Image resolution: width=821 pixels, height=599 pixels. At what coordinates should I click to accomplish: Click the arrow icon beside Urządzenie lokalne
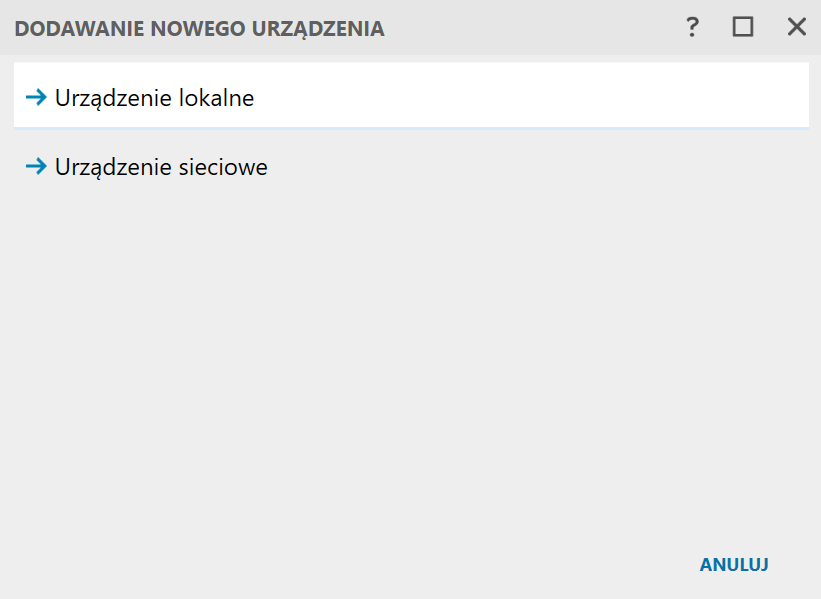point(36,98)
